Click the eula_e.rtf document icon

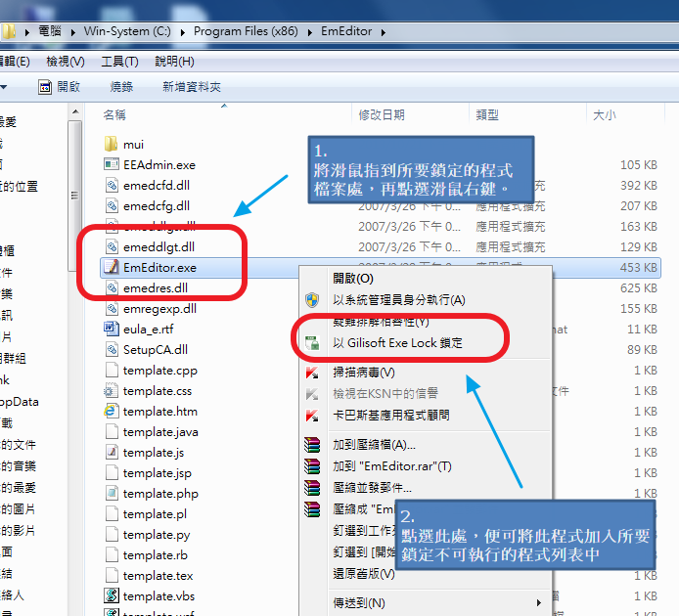pyautogui.click(x=111, y=329)
